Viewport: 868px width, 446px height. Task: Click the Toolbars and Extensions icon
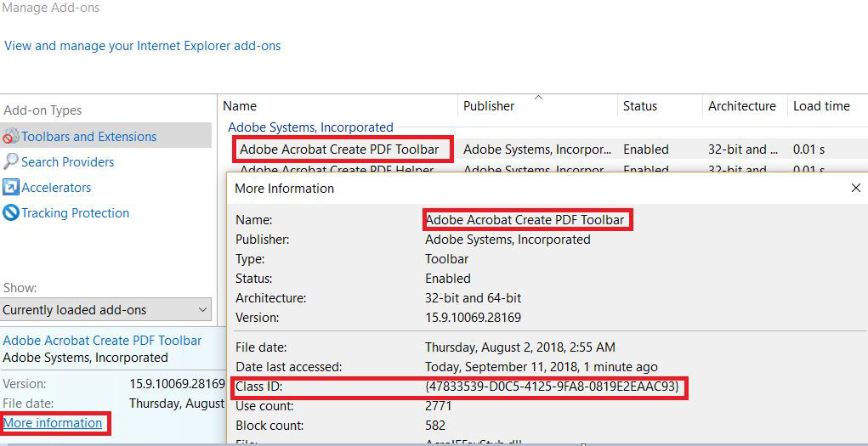point(11,137)
